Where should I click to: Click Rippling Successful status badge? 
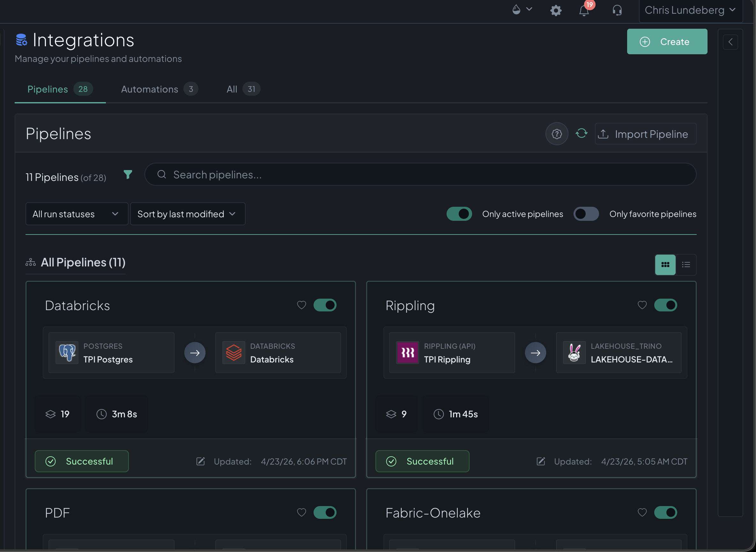coord(422,461)
